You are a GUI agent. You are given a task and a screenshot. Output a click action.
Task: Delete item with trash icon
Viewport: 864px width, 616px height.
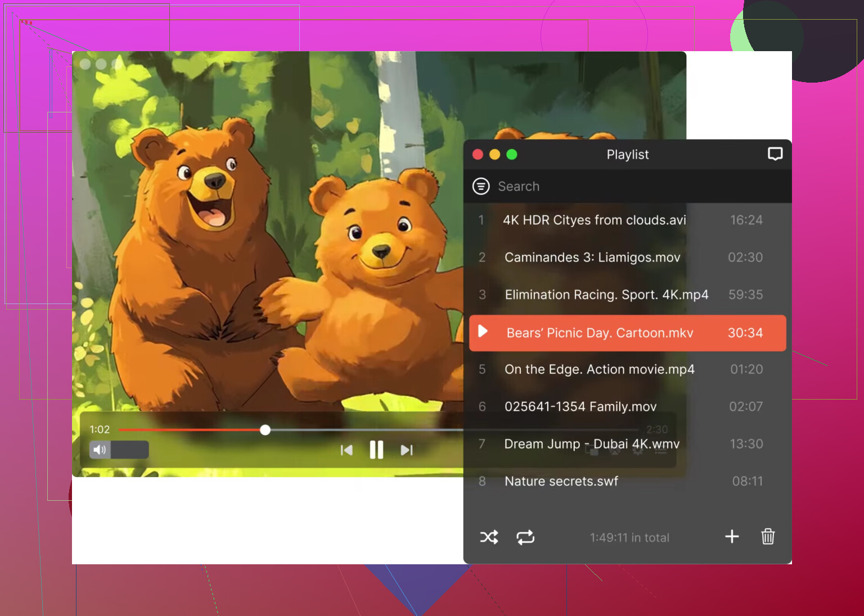768,537
